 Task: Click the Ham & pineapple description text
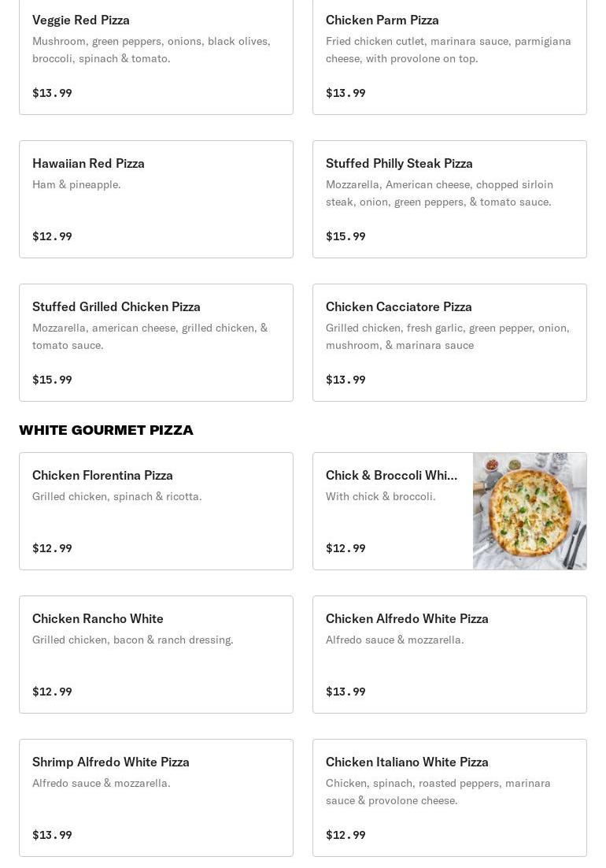pyautogui.click(x=76, y=184)
